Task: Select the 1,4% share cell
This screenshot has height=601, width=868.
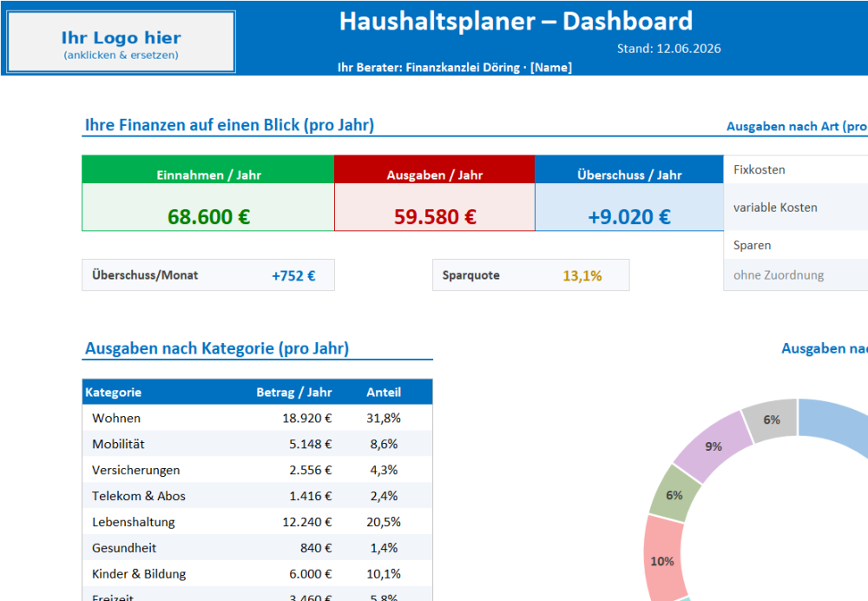Action: point(384,548)
